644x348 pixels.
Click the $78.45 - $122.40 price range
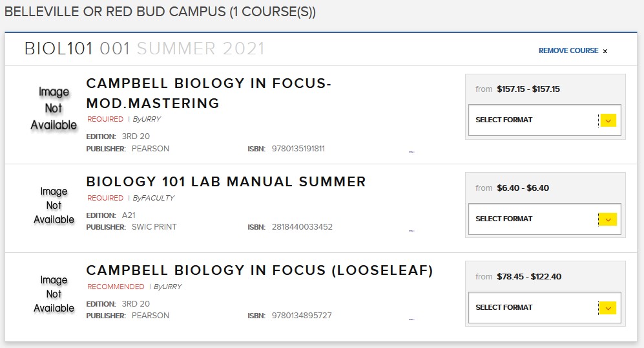tap(528, 277)
